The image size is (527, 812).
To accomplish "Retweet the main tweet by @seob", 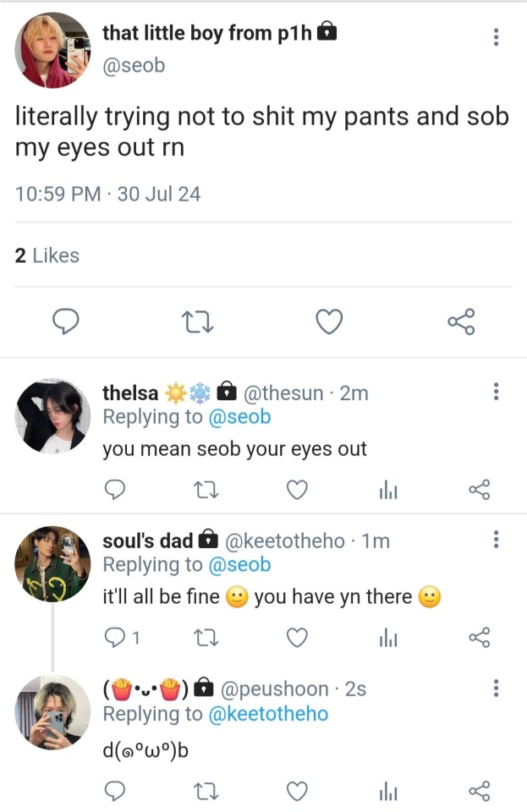I will click(x=196, y=321).
